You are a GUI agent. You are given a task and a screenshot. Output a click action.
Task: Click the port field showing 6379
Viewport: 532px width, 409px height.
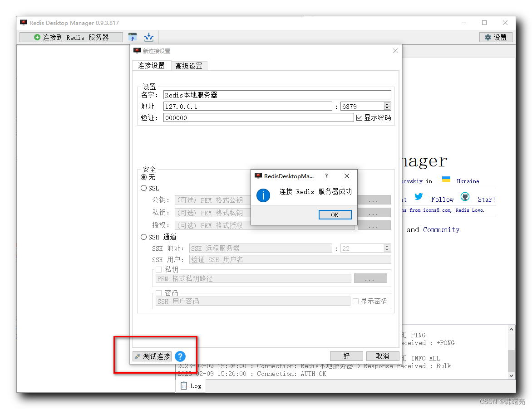coord(362,107)
